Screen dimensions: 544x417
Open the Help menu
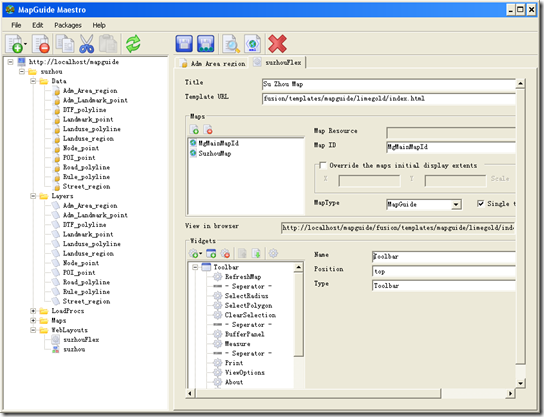[x=99, y=25]
